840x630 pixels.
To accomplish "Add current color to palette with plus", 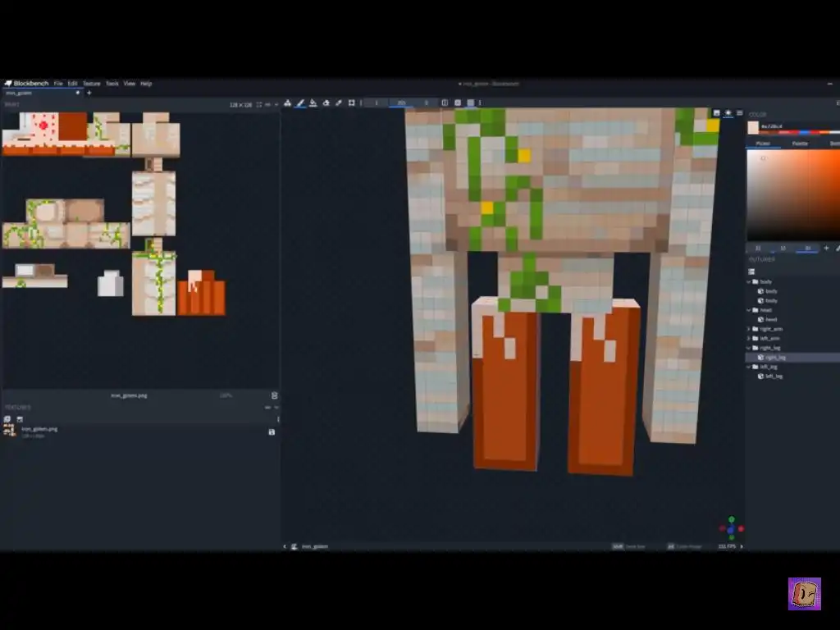I will coord(826,248).
